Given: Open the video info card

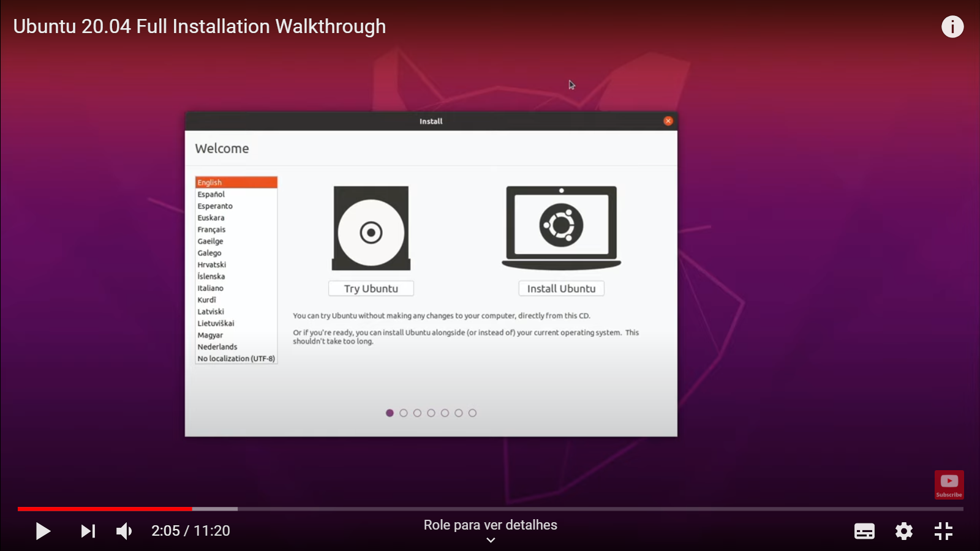Looking at the screenshot, I should click(952, 26).
